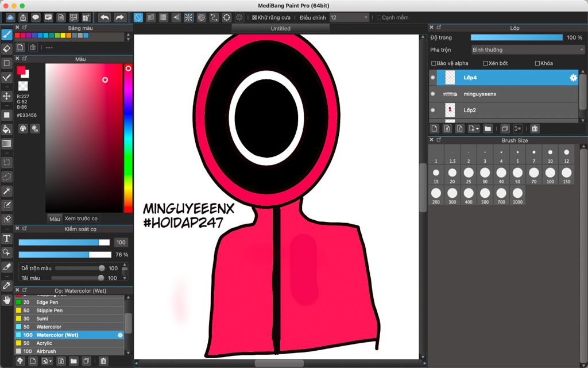588x368 pixels.
Task: Enable the radial snap guide
Action: [188, 17]
